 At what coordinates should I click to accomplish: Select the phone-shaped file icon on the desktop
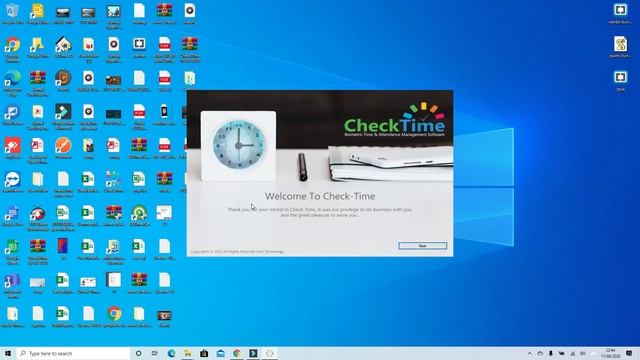click(x=164, y=112)
